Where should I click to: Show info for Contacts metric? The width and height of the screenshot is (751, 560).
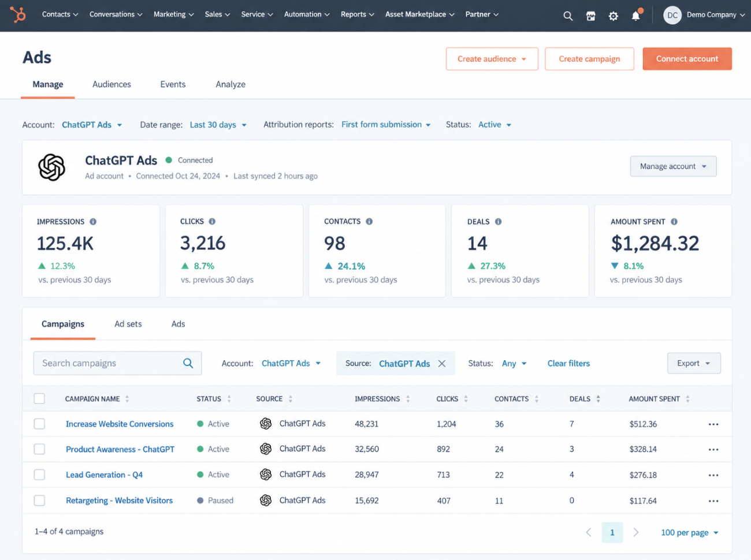(369, 221)
